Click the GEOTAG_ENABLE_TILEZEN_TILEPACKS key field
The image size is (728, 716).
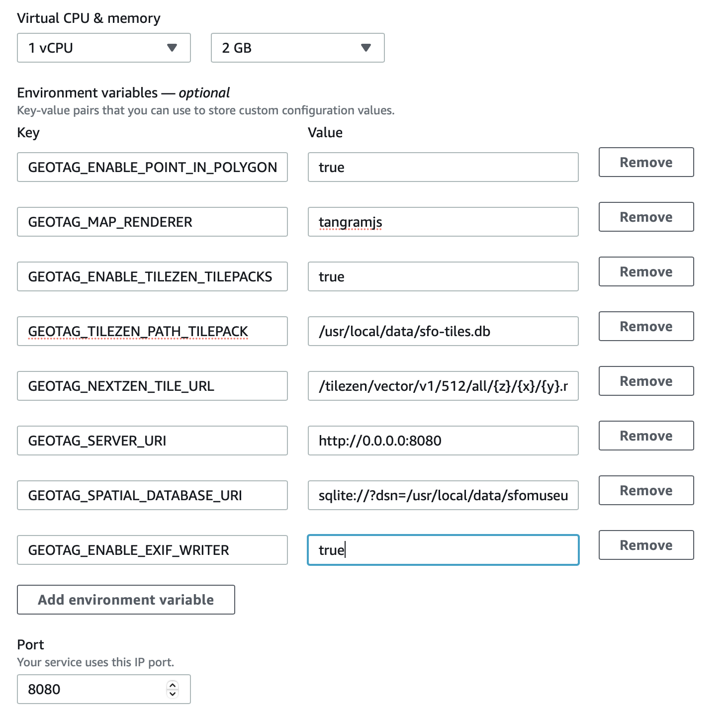[152, 276]
